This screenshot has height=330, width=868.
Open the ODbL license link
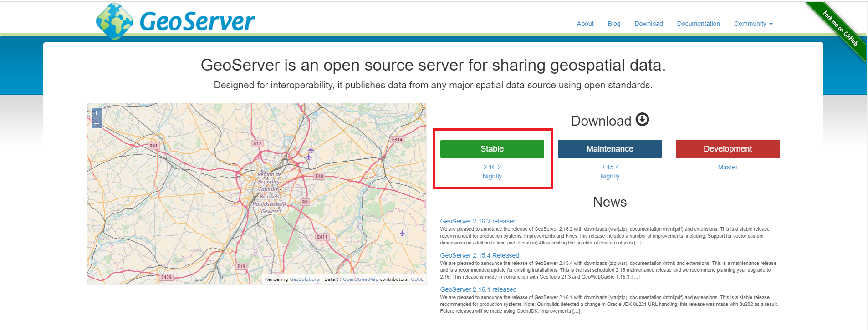click(417, 279)
